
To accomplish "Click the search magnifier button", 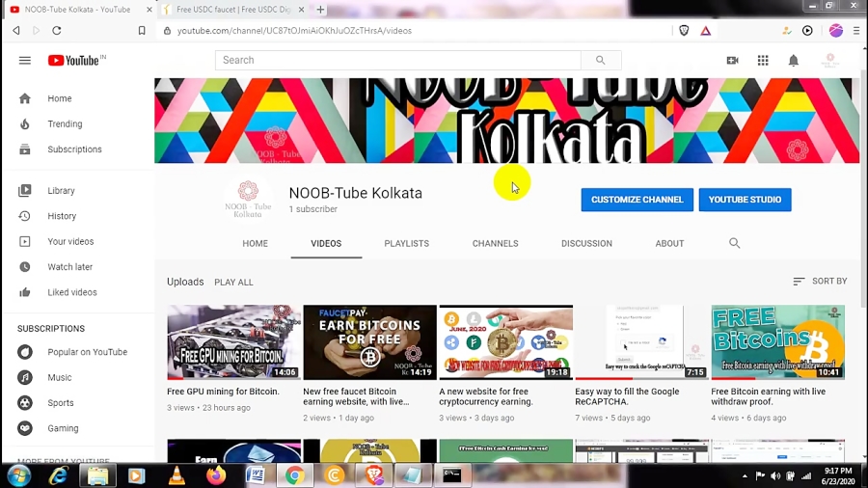I will point(601,61).
